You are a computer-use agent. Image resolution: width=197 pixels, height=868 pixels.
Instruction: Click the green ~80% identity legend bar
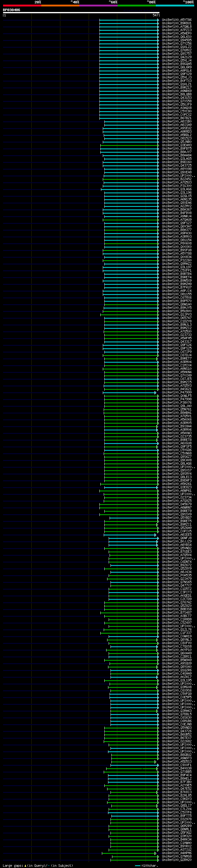(x=137, y=6)
